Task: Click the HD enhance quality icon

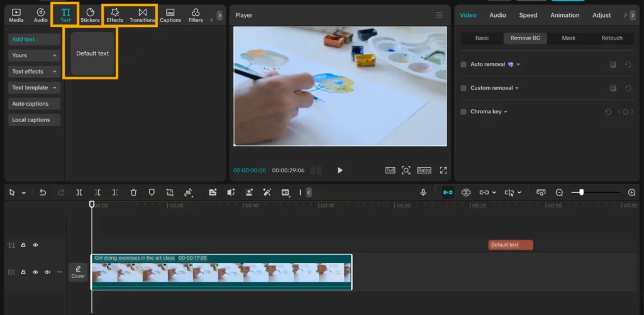Action: 286,192
